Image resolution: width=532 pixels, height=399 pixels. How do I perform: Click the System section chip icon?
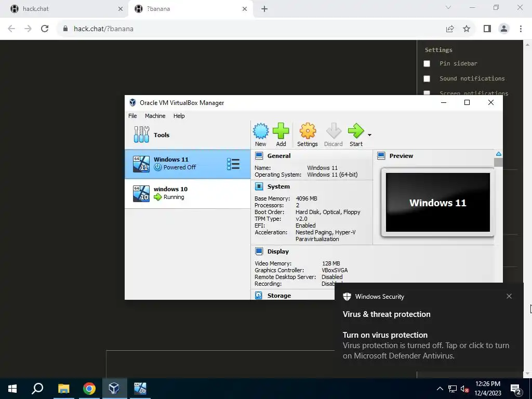259,187
